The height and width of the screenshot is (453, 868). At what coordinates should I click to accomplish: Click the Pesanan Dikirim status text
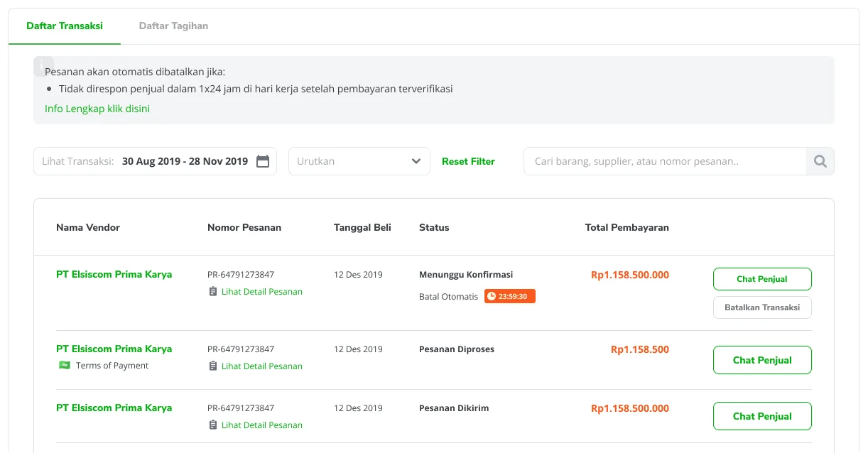[x=454, y=408]
